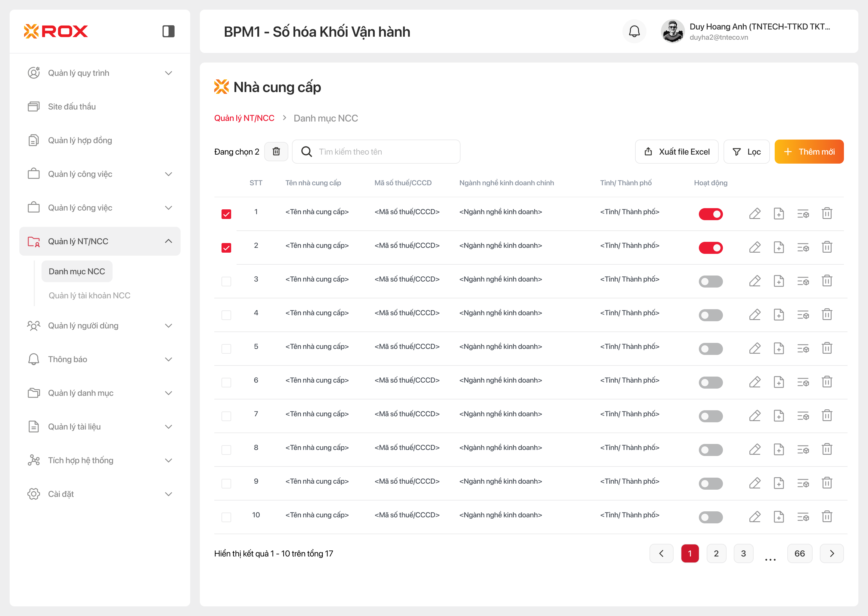The height and width of the screenshot is (616, 868).
Task: Collapse sidebar using the panel toggle icon
Action: 168,32
